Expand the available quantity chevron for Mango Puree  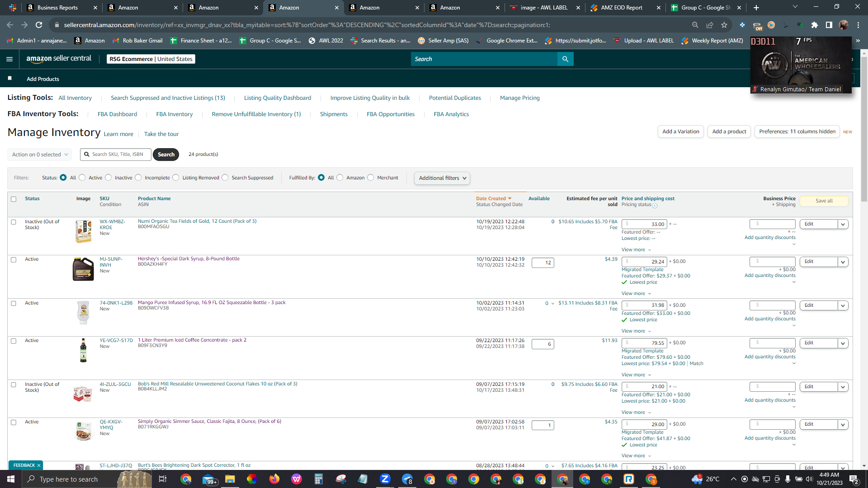pyautogui.click(x=552, y=304)
